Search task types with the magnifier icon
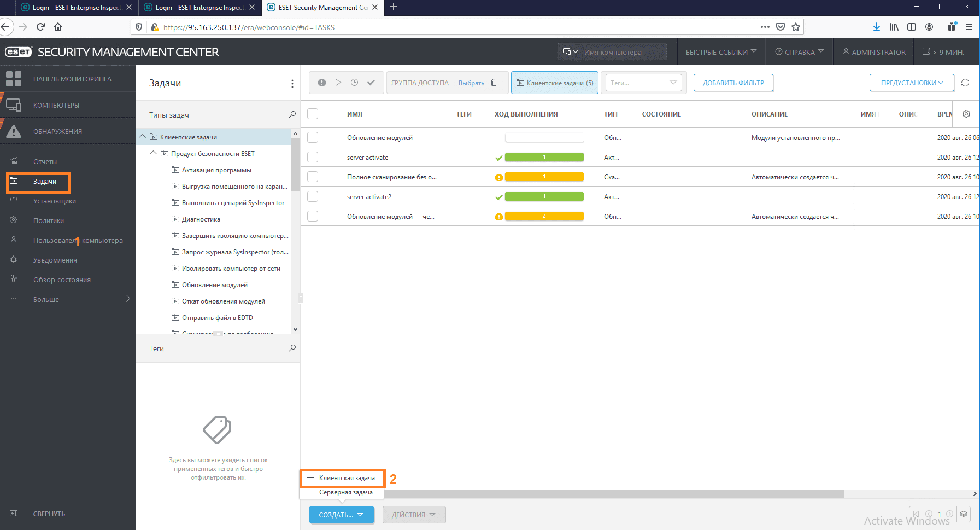Image resolution: width=980 pixels, height=530 pixels. pos(292,115)
